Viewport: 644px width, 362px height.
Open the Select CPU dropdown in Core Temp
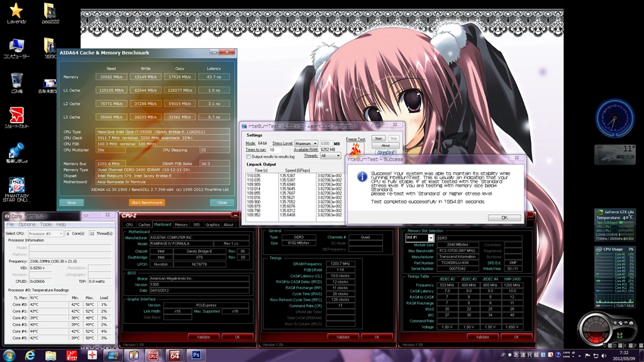click(x=45, y=233)
